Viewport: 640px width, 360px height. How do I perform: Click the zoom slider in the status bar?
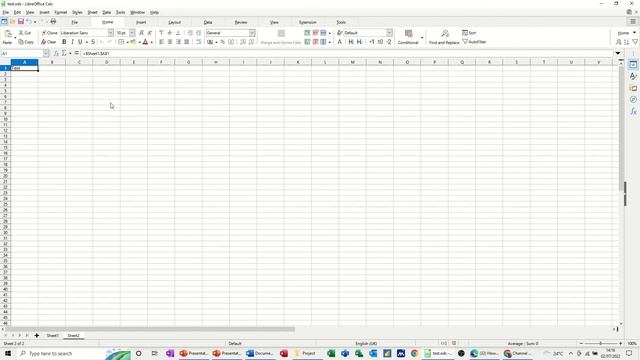coord(601,344)
